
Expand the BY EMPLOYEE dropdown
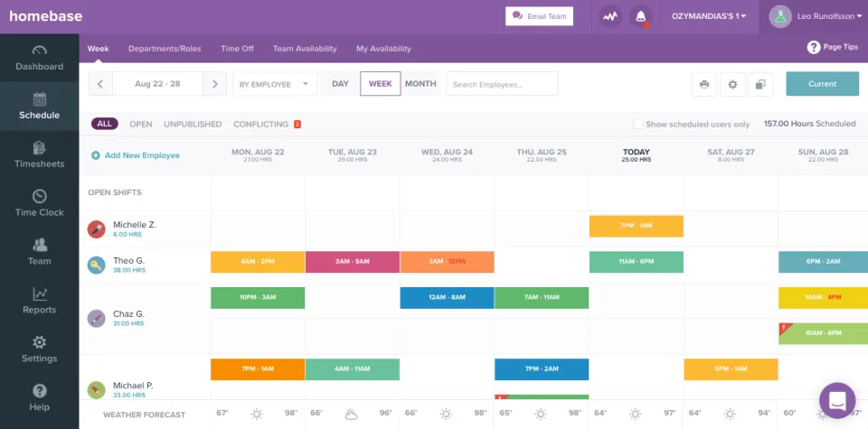275,84
